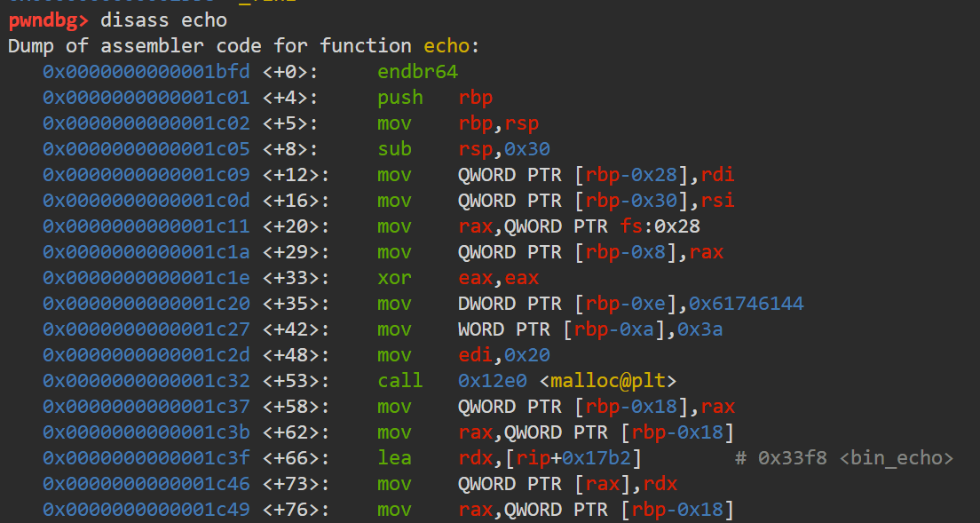Click the 'xor' mnemonic at offset +33

pos(394,277)
